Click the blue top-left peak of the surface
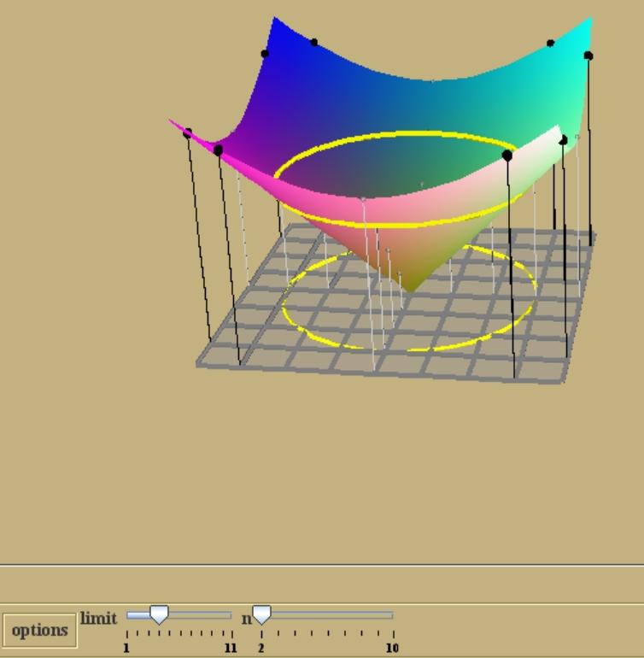This screenshot has height=658, width=644. pos(275,21)
